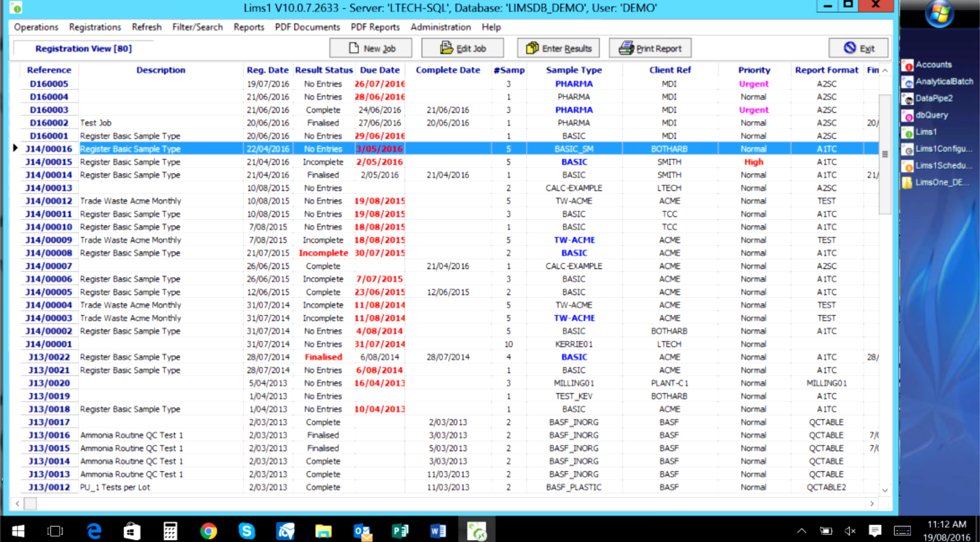Open the dbQuery desktop shortcut
The height and width of the screenshot is (542, 980).
926,115
